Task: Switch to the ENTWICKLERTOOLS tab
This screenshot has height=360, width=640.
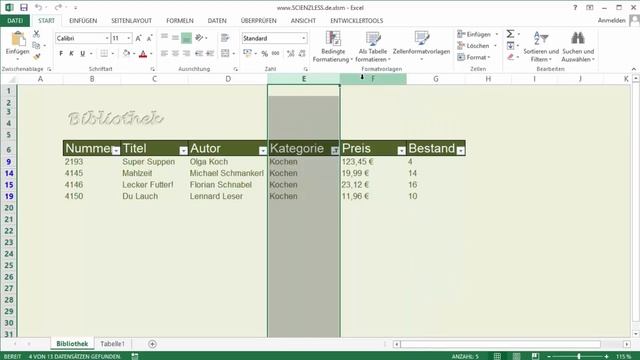Action: [x=356, y=20]
